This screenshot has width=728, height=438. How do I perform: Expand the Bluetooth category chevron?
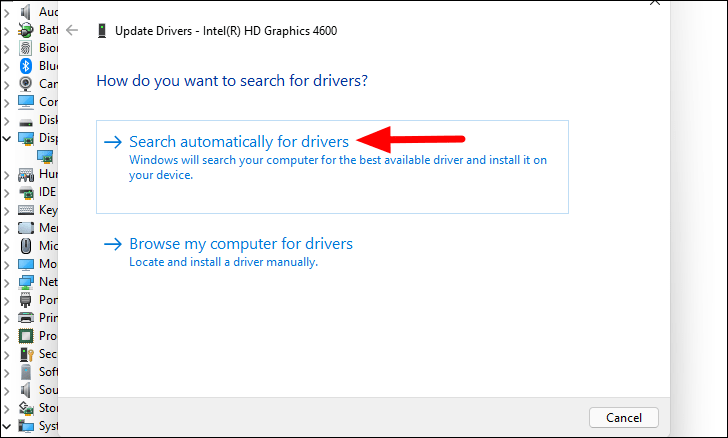click(6, 67)
